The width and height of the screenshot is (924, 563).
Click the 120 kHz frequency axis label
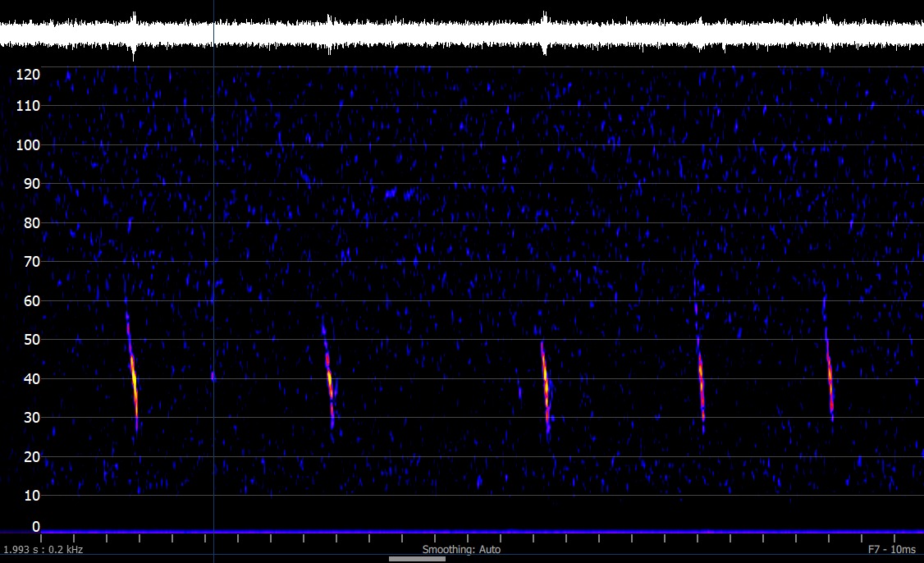click(29, 76)
